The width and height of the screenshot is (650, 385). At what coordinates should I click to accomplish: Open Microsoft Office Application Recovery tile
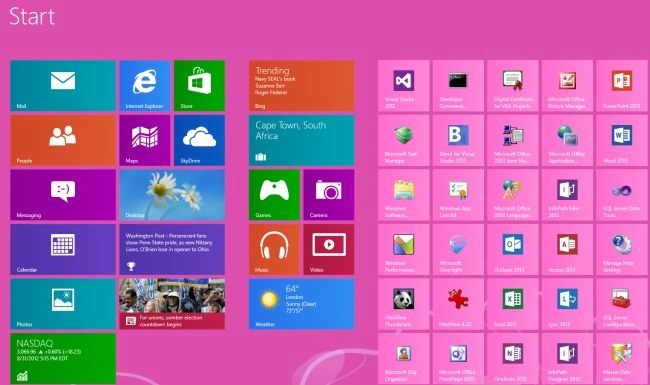coord(567,140)
